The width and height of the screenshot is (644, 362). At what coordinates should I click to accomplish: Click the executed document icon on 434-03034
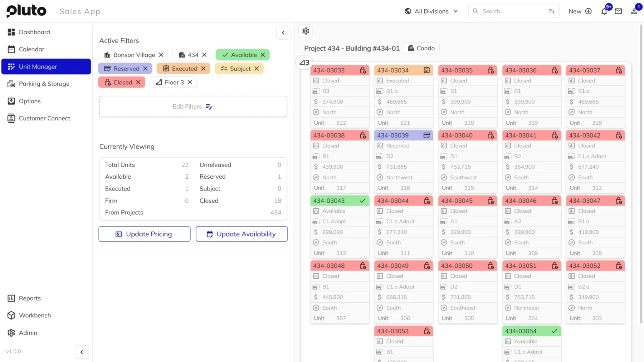coord(426,70)
